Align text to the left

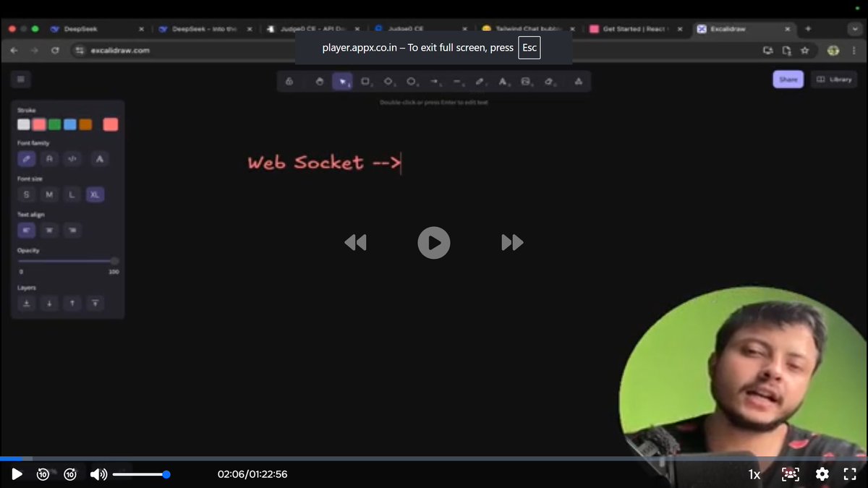click(x=27, y=231)
